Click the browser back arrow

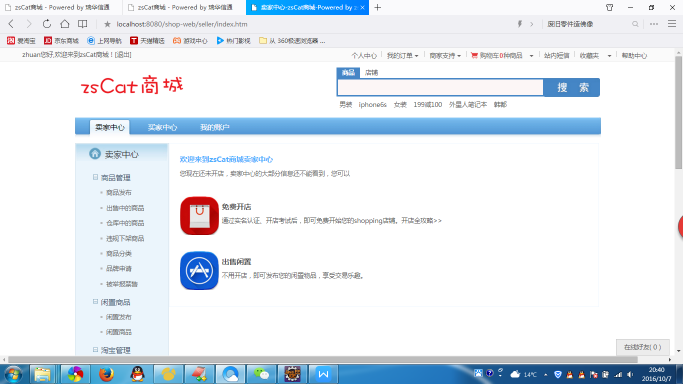pyautogui.click(x=11, y=24)
